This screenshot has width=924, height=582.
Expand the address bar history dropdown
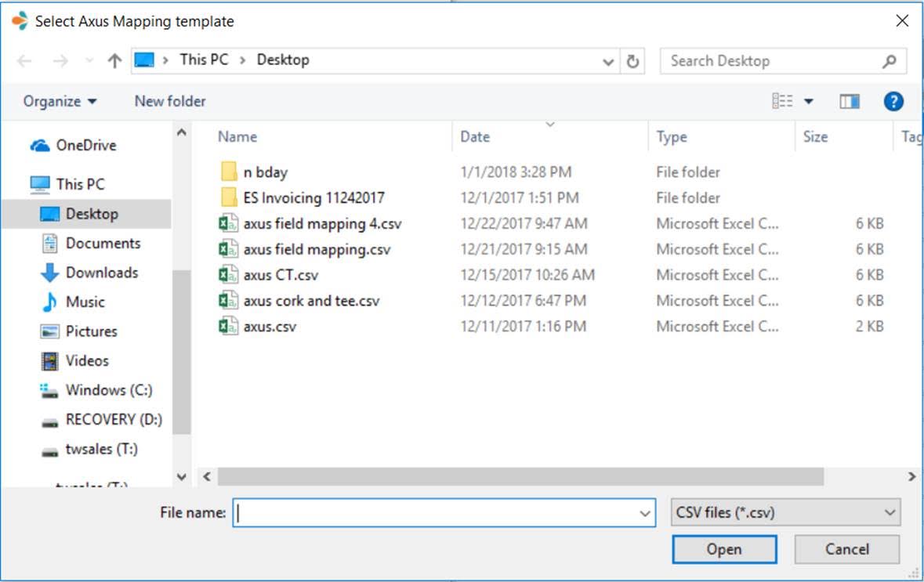pyautogui.click(x=608, y=61)
